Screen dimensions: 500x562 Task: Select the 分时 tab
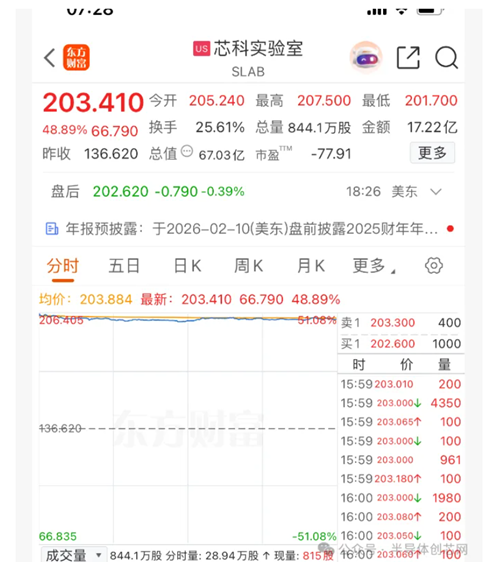(63, 266)
